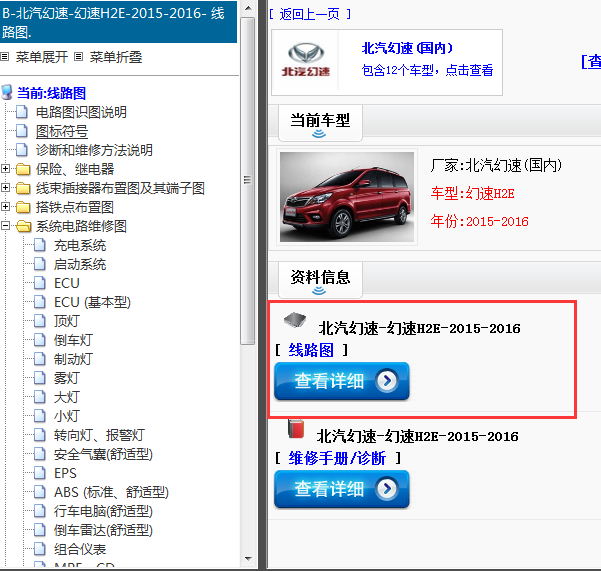The width and height of the screenshot is (601, 571).
Task: Expand the 保险、继电器 tree node
Action: click(x=5, y=169)
